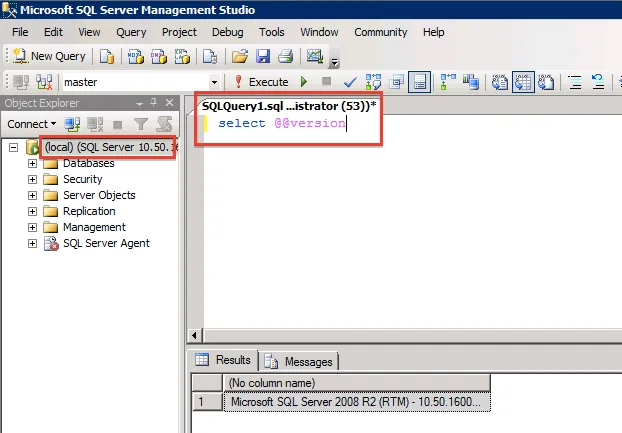Viewport: 622px width, 433px height.
Task: Expand the Replication folder
Action: coord(33,211)
